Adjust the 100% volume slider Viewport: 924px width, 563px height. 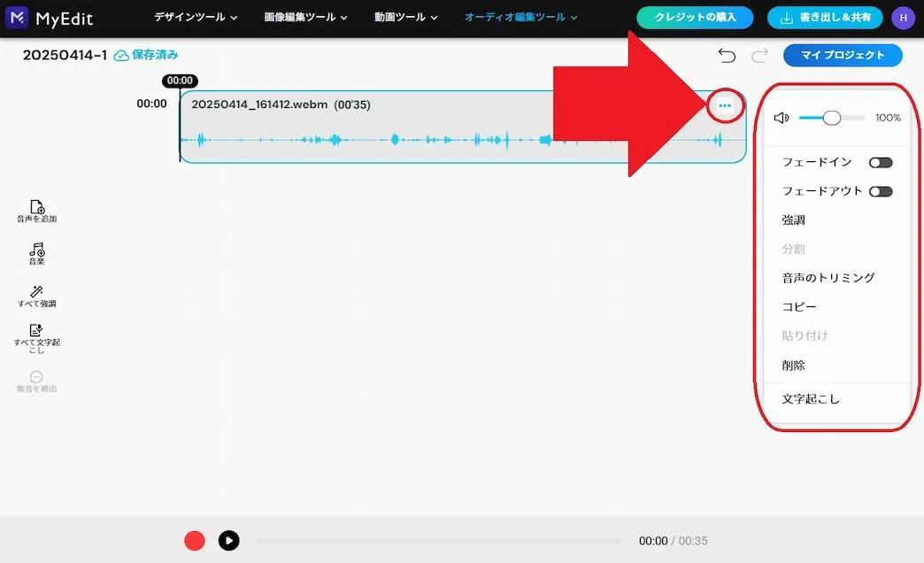(x=832, y=117)
